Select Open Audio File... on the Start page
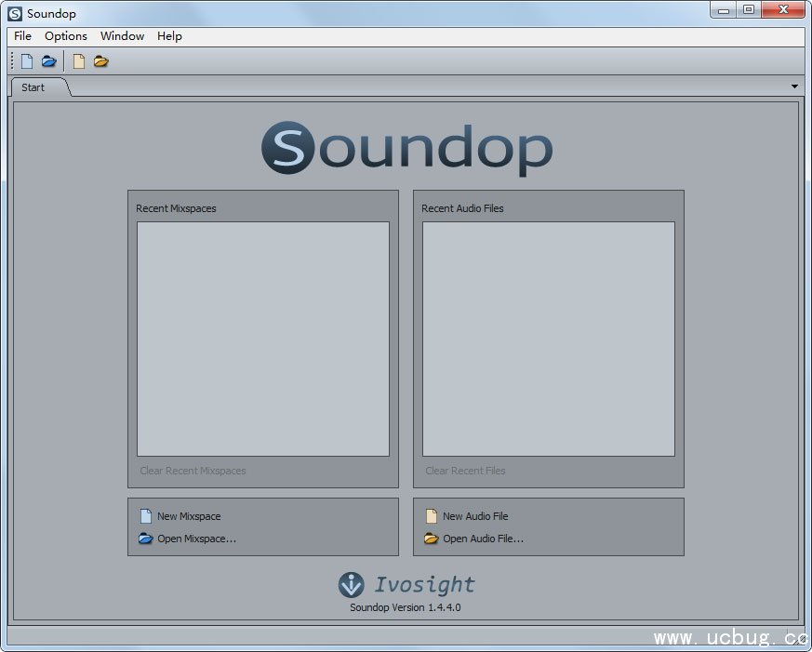The height and width of the screenshot is (652, 812). pos(482,539)
